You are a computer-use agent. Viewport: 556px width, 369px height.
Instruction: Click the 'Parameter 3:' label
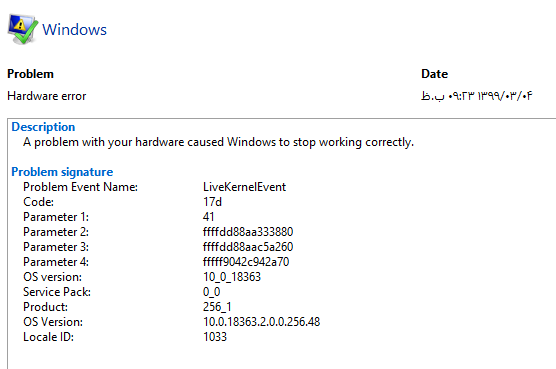click(56, 247)
